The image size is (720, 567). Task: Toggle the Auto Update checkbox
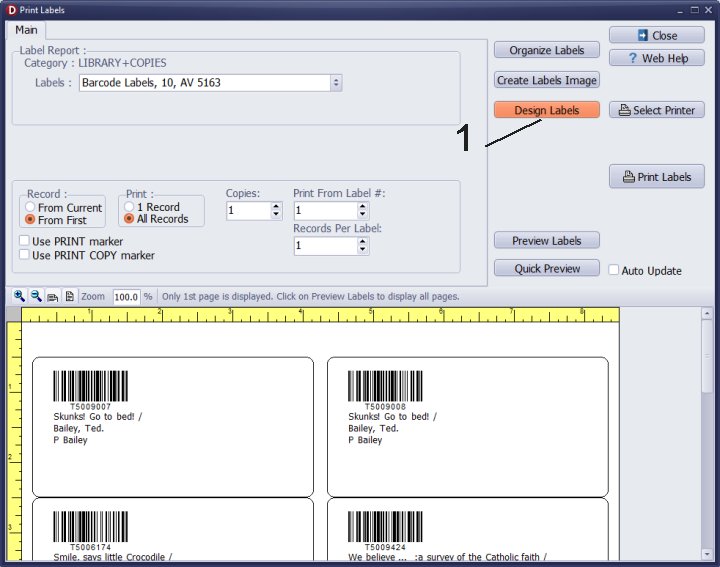[x=615, y=270]
